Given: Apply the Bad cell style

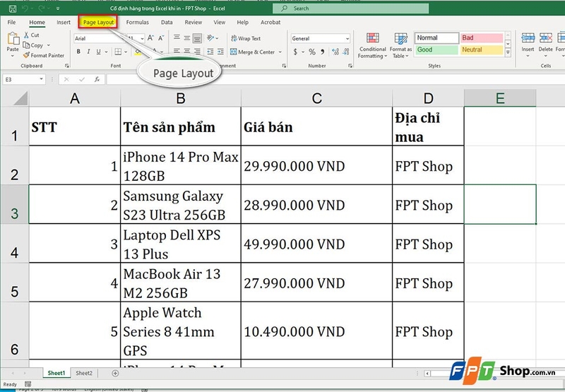Looking at the screenshot, I should point(482,38).
